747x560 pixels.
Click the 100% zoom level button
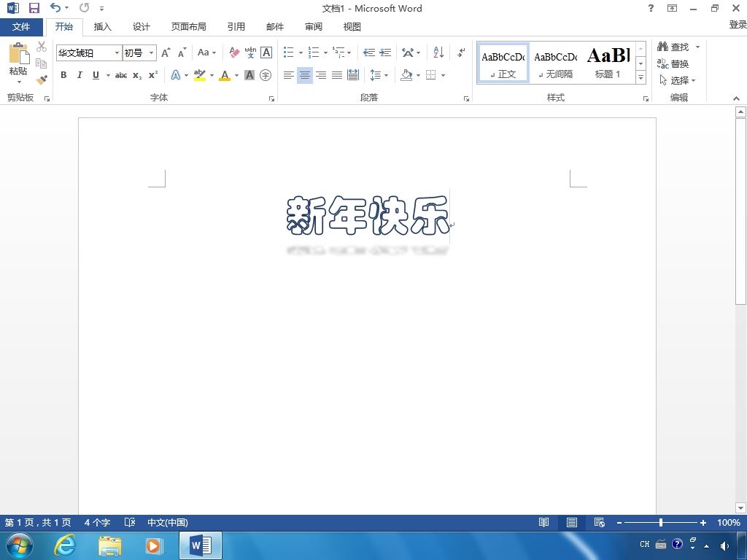(x=729, y=522)
